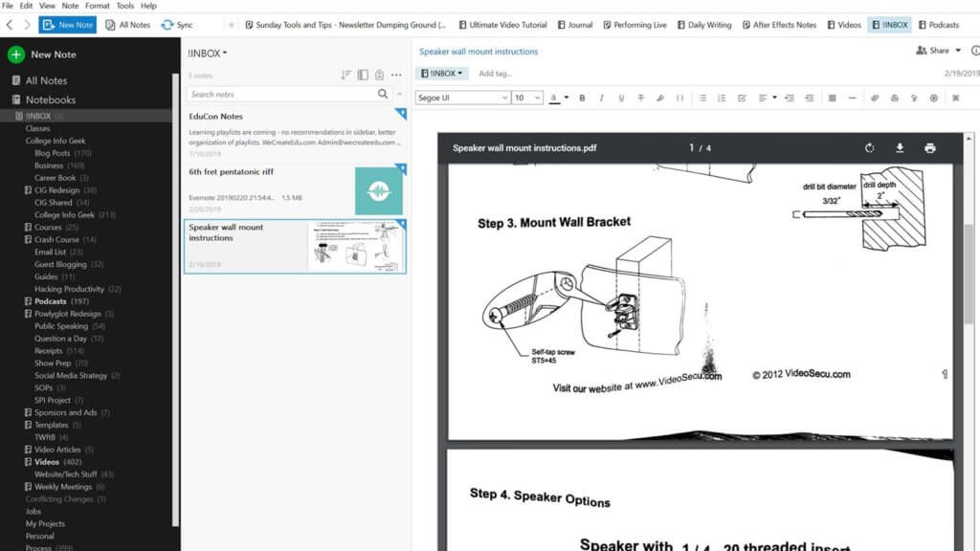Click the Share button

(x=932, y=51)
